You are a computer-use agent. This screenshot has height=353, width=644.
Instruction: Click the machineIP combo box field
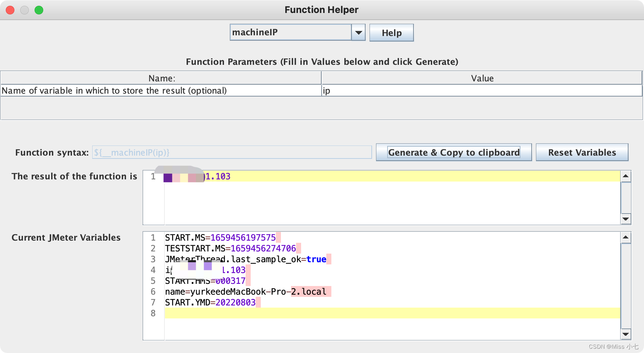pos(291,32)
